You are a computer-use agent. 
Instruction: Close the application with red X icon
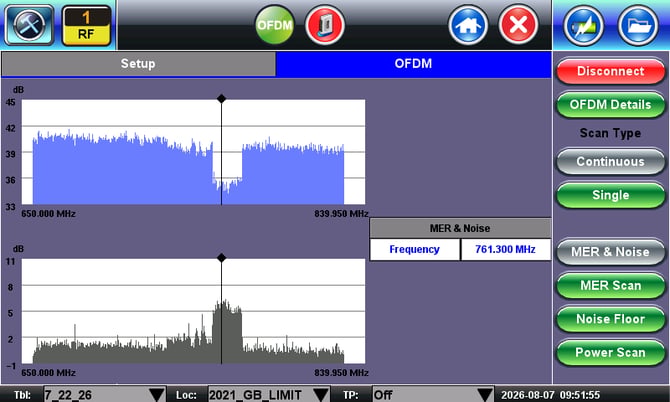518,25
